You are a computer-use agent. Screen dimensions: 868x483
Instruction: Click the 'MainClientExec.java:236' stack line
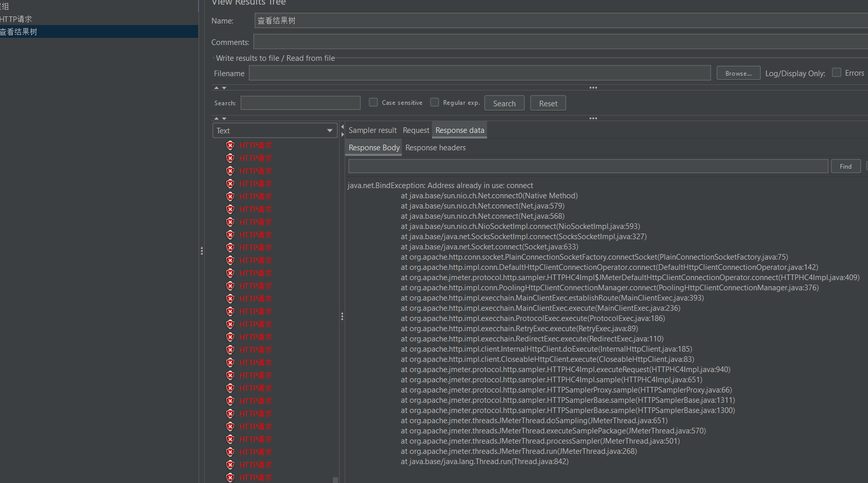[541, 308]
